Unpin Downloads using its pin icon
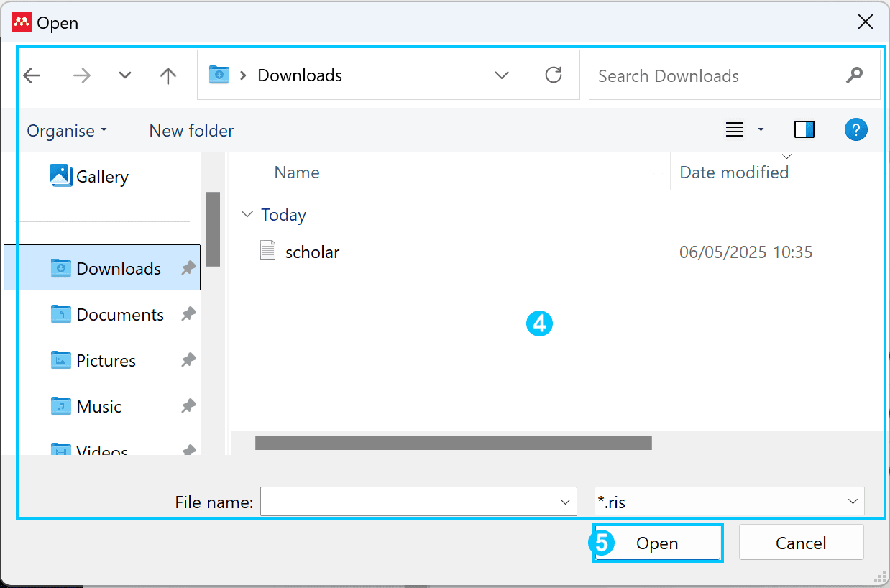 click(x=188, y=268)
